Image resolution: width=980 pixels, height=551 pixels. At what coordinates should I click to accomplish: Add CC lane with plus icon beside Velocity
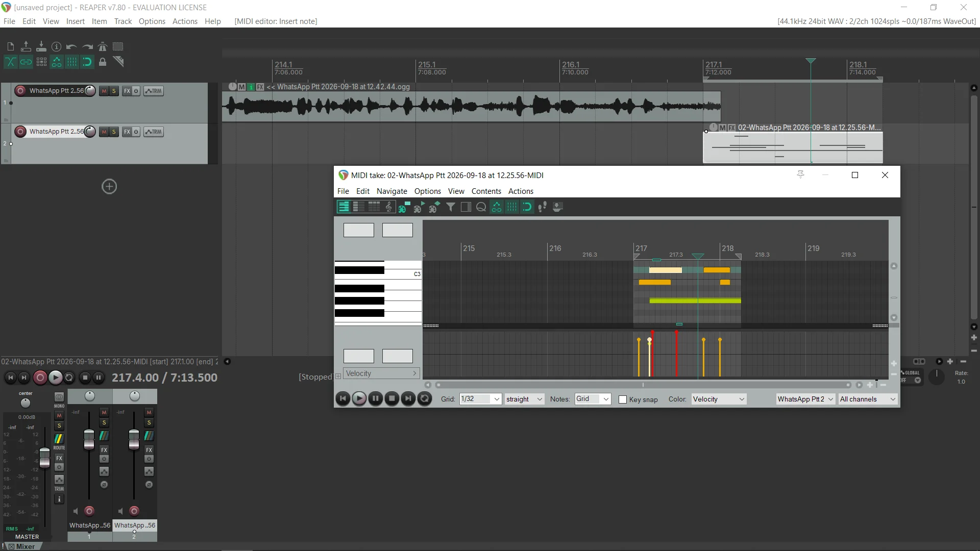(338, 377)
